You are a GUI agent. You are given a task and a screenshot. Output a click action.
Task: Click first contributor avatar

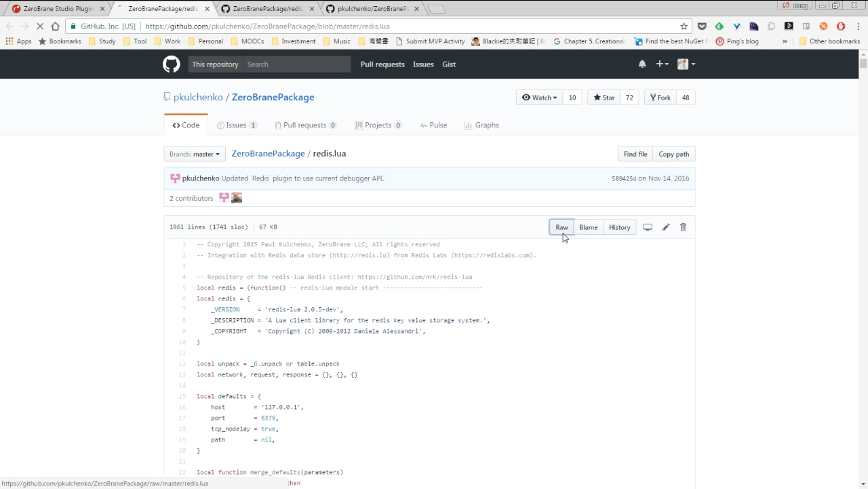coord(224,198)
